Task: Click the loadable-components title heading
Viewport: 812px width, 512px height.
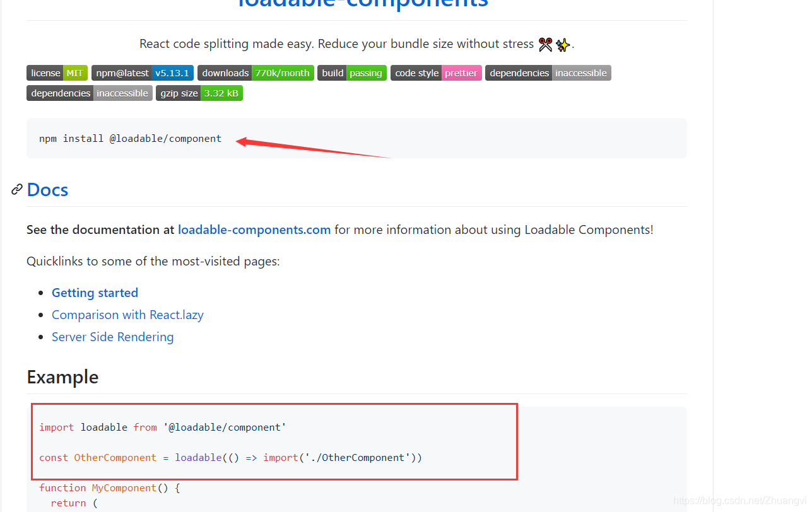Action: point(363,3)
